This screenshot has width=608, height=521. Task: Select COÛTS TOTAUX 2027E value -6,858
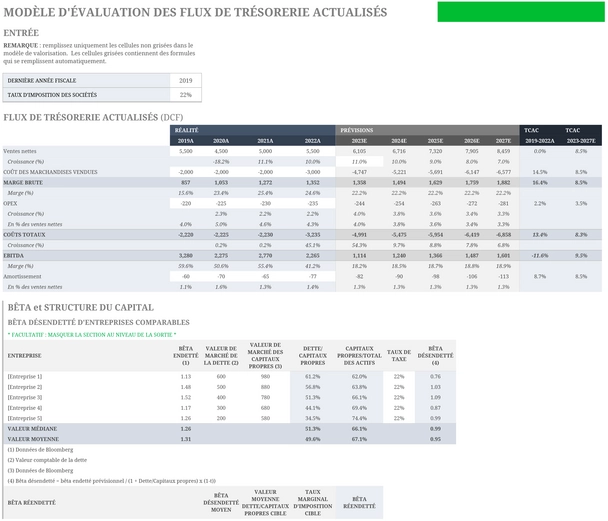coord(503,235)
